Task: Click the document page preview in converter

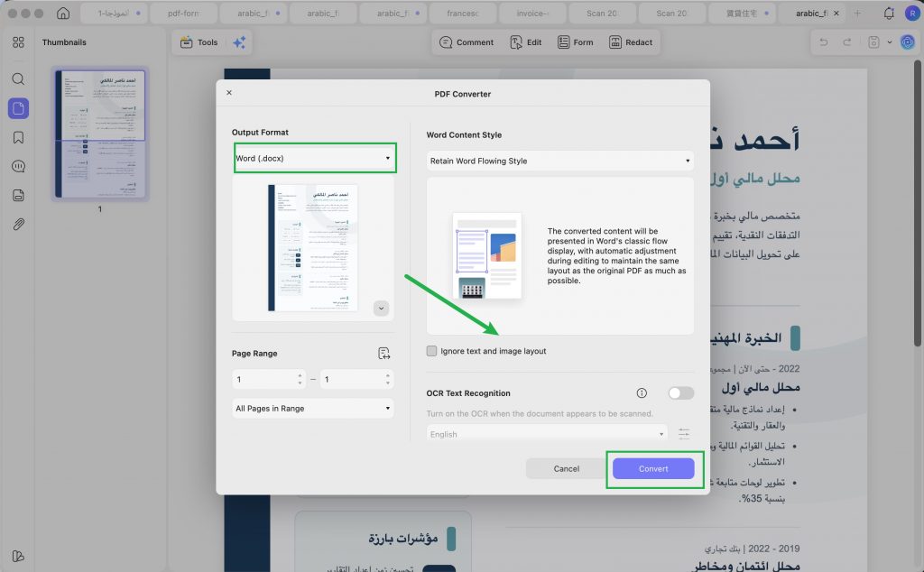Action: (313, 247)
